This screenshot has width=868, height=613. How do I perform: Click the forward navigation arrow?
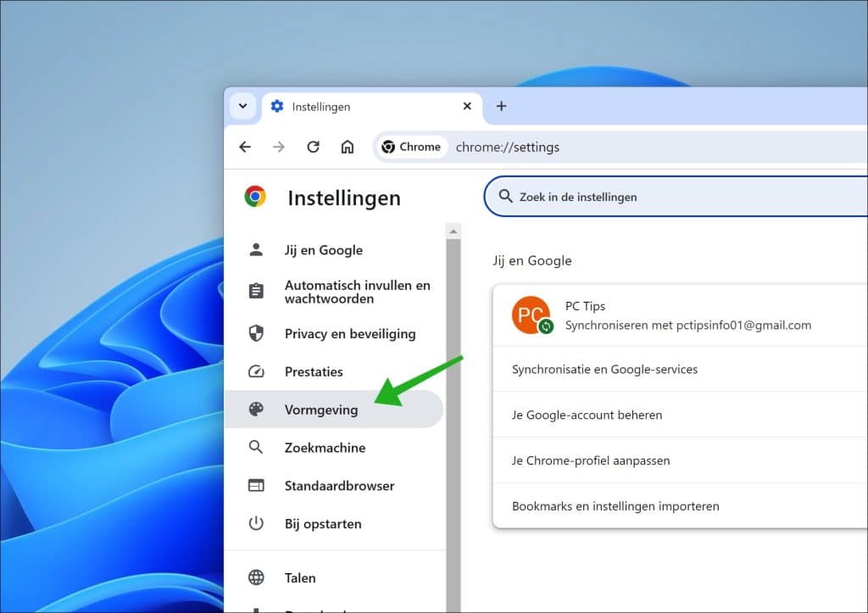(279, 147)
